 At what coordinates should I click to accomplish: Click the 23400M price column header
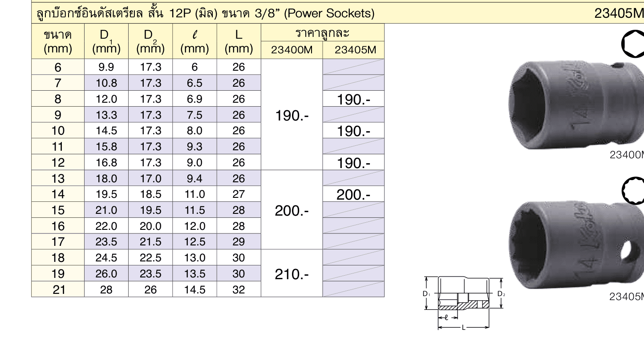292,50
